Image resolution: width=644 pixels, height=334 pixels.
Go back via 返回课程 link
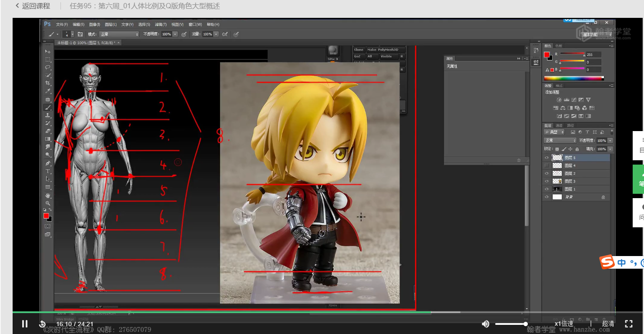[x=33, y=6]
